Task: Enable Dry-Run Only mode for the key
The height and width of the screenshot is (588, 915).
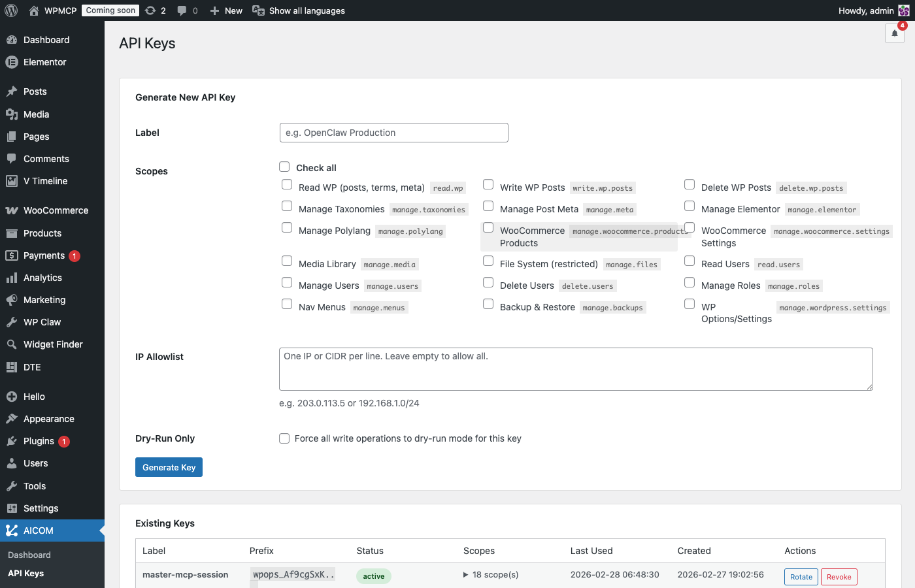Action: tap(284, 438)
